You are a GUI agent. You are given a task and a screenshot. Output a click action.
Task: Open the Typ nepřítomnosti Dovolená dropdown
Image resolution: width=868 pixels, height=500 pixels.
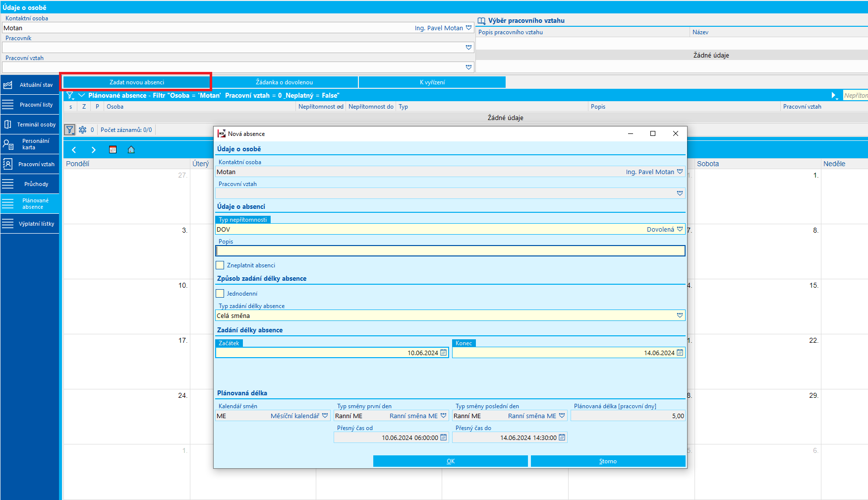point(680,229)
